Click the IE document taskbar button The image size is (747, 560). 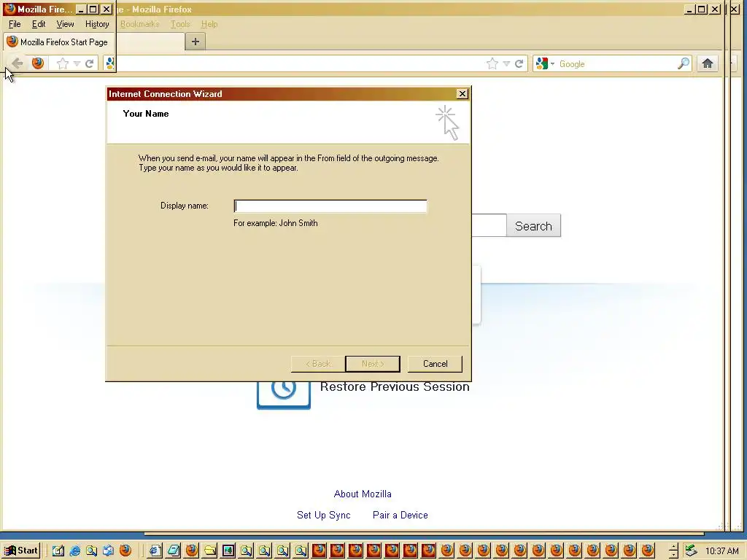(155, 551)
